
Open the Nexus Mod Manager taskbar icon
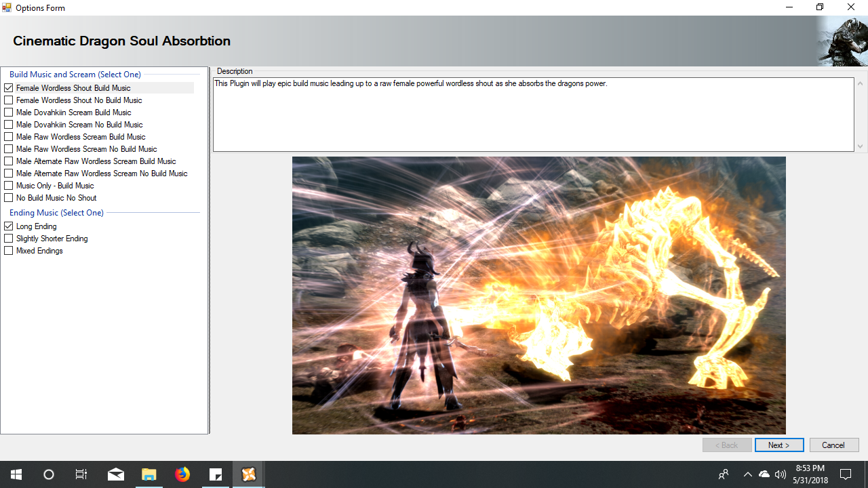pyautogui.click(x=249, y=474)
